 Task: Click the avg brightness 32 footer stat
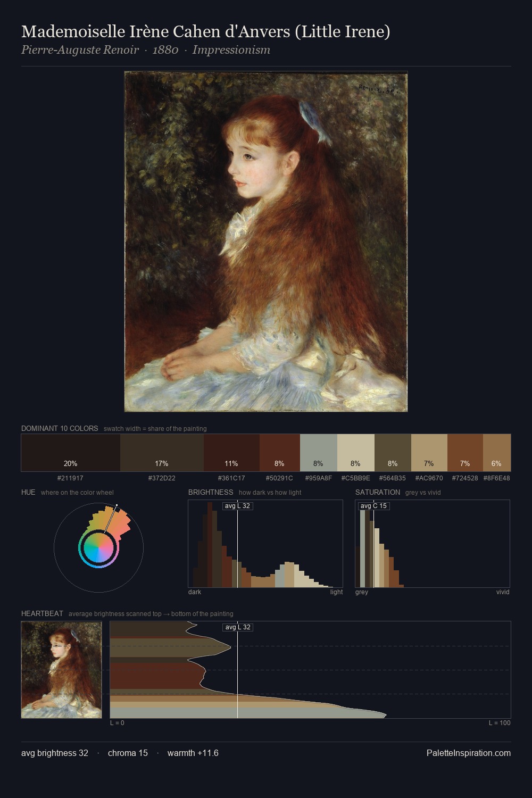[x=55, y=753]
